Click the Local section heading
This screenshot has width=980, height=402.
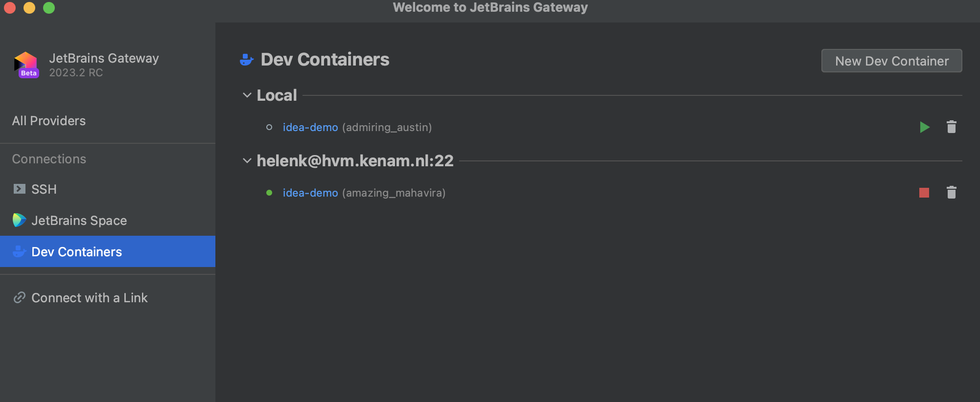(277, 95)
